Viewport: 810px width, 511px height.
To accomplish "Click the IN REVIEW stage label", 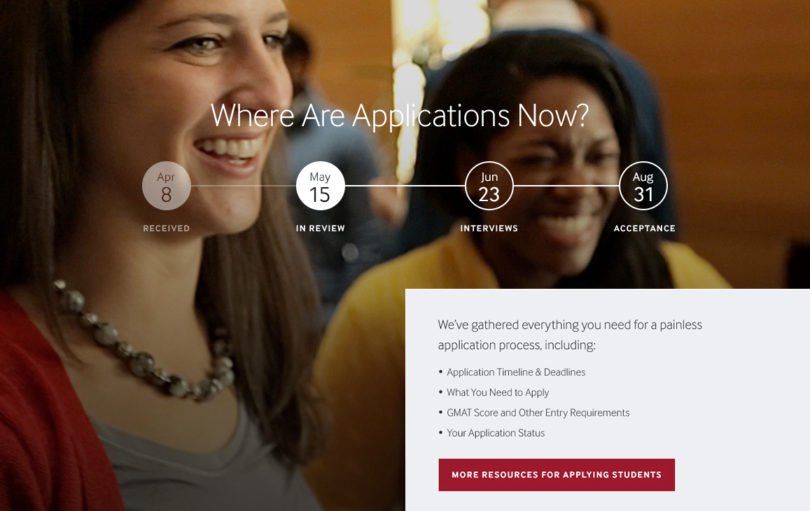I will click(x=320, y=228).
